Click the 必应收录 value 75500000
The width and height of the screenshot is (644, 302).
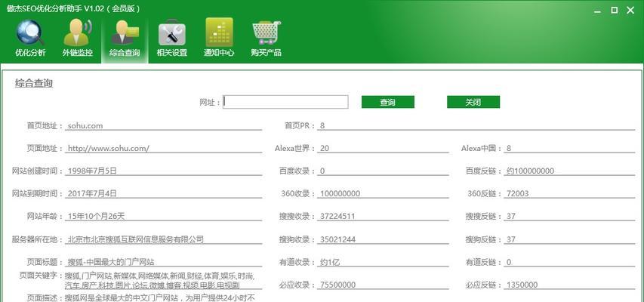coord(337,285)
